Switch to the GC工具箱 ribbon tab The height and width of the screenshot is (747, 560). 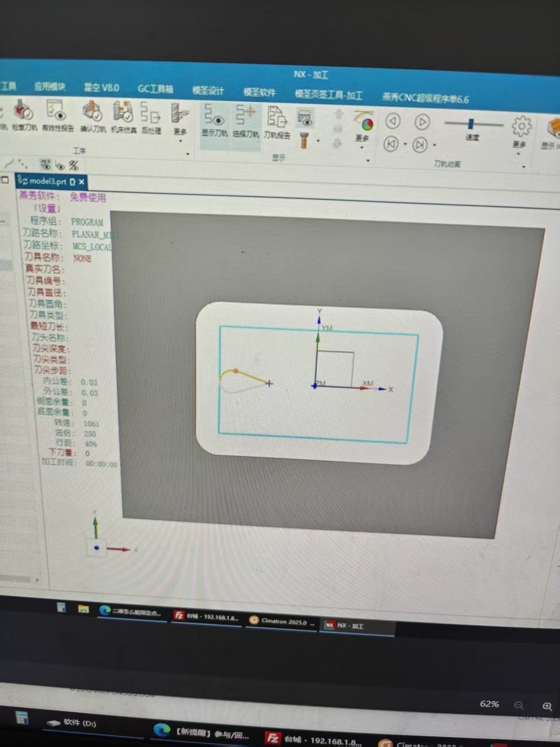pos(155,89)
